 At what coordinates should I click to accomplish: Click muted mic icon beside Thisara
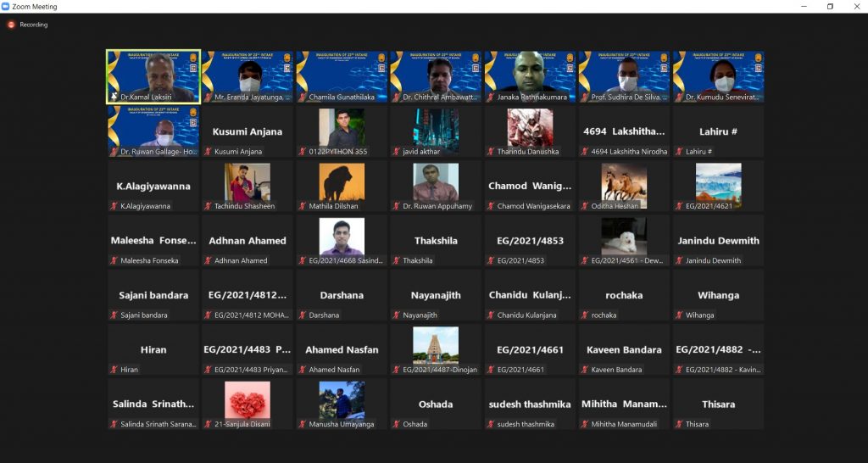(x=679, y=424)
